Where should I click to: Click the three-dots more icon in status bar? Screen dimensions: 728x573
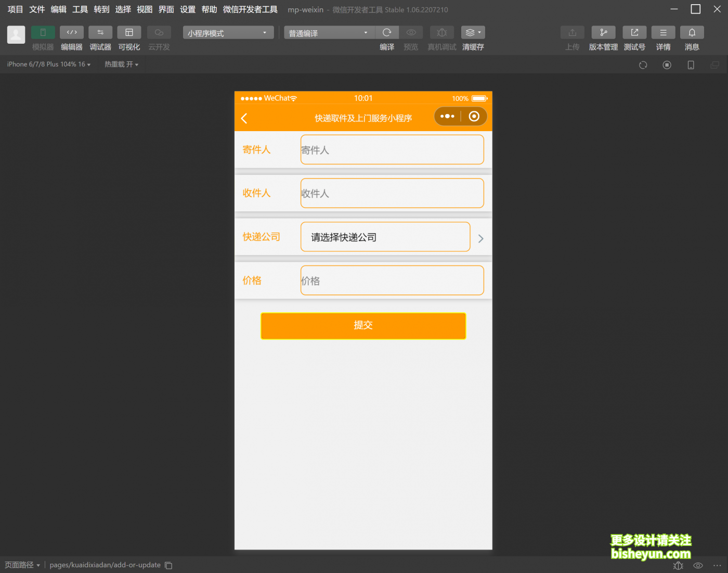(x=718, y=565)
